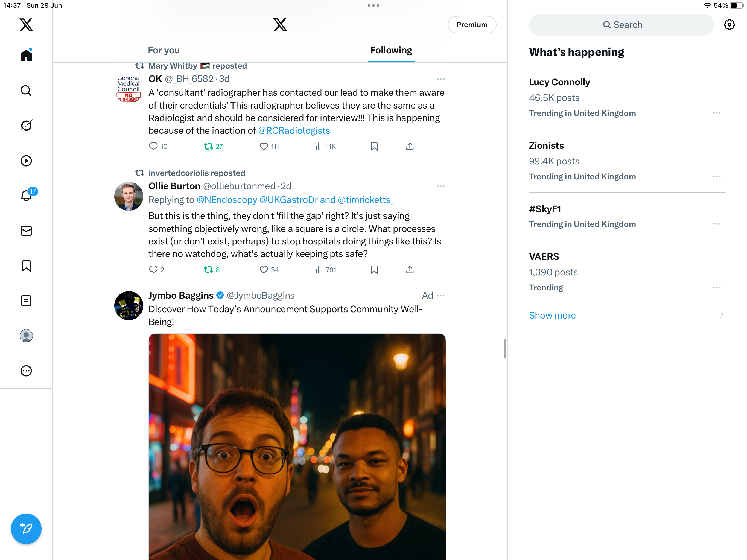Open more options for Zionists trend

(717, 177)
